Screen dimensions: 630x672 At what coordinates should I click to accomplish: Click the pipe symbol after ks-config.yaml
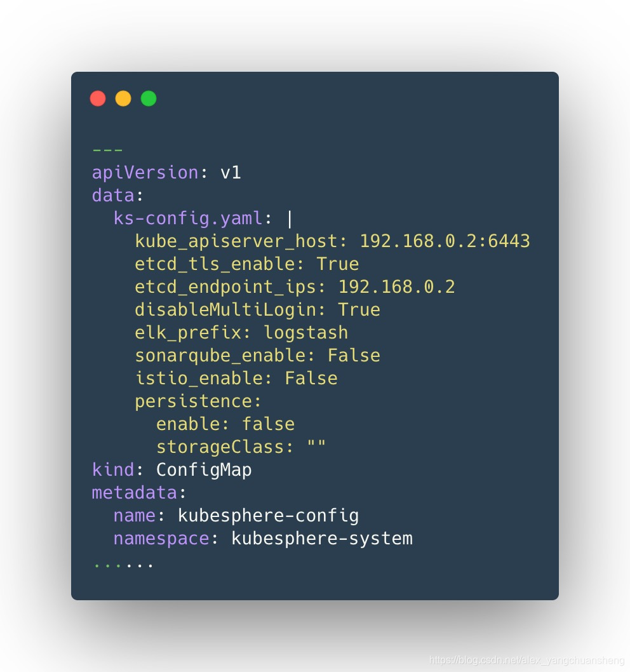pos(290,219)
